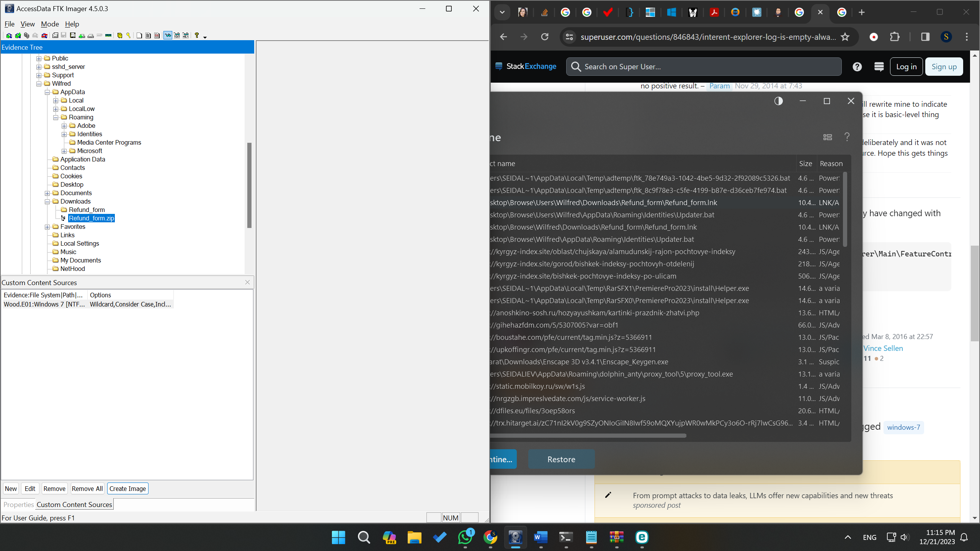Click Remove All Evidence Items icon
980x551 pixels.
44,36
